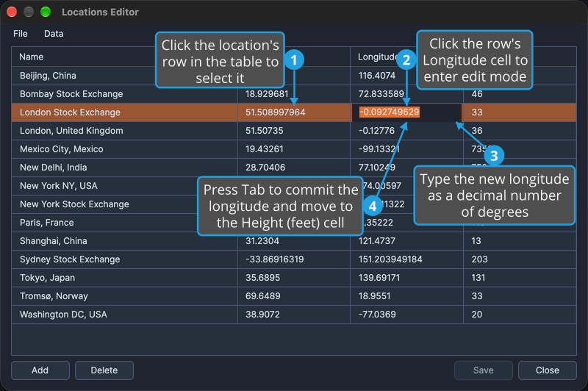Click longitude cell 18.9551
The height and width of the screenshot is (391, 588).
[407, 296]
